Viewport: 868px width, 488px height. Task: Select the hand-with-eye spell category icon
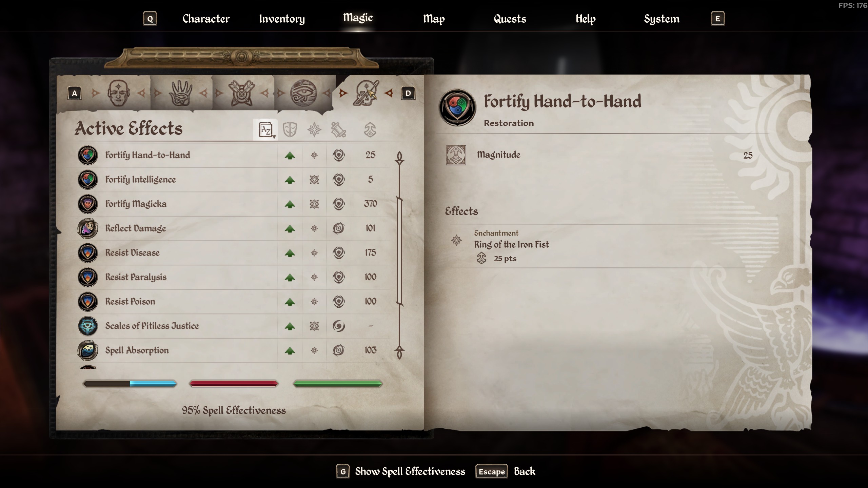[180, 93]
